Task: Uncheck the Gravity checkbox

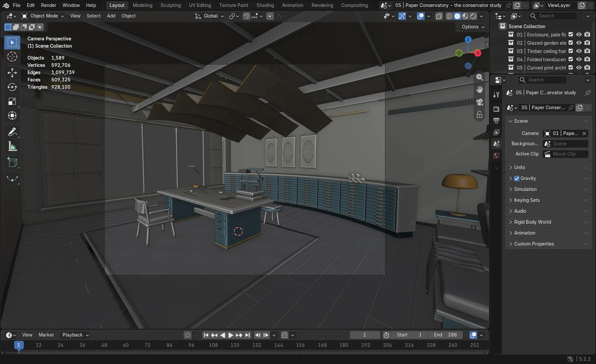Action: (x=517, y=178)
